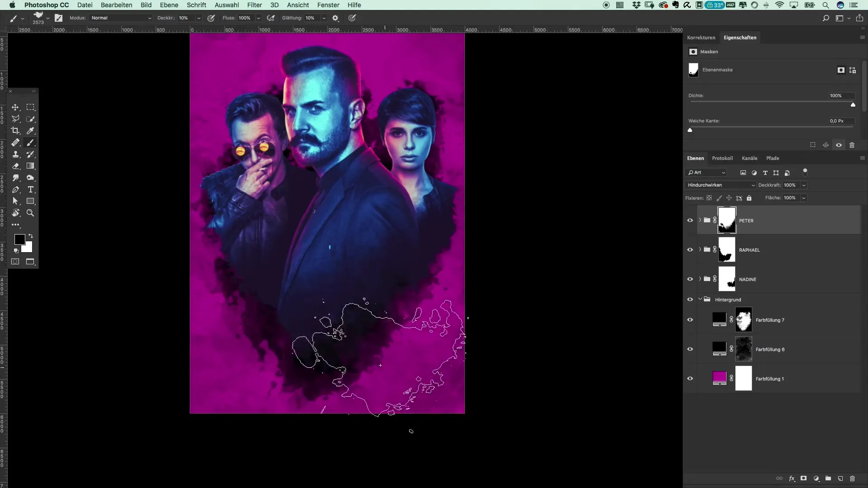Open brush settings panel toggle
Screen dimensions: 868x488
pyautogui.click(x=58, y=18)
